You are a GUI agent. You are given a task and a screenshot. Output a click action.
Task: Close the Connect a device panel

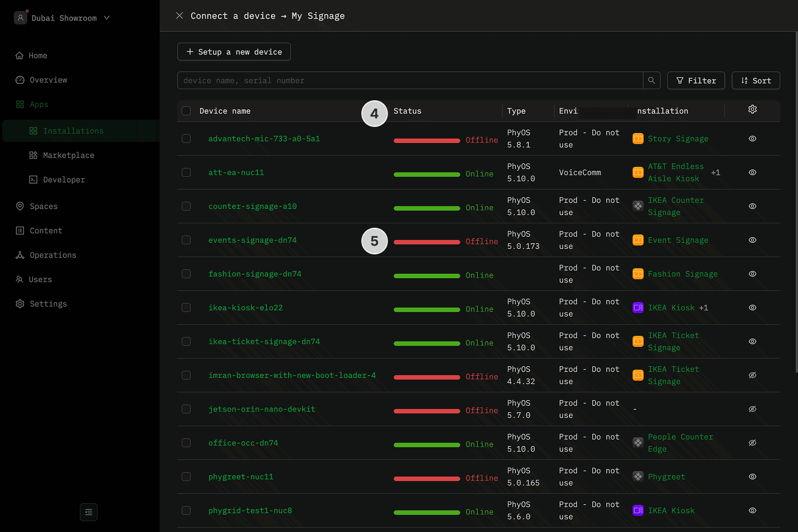click(x=180, y=16)
